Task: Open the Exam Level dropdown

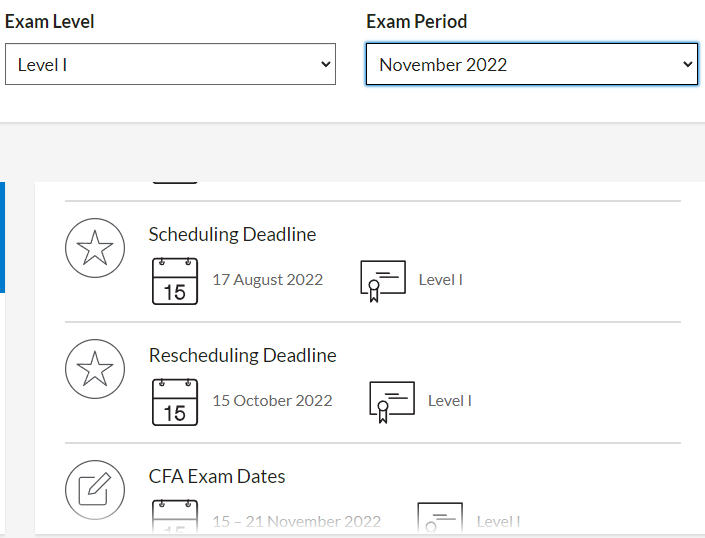Action: click(x=170, y=64)
